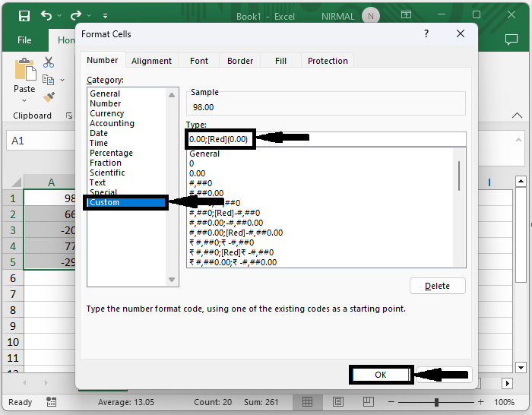532x415 pixels.
Task: Switch to the Alignment tab
Action: 151,61
